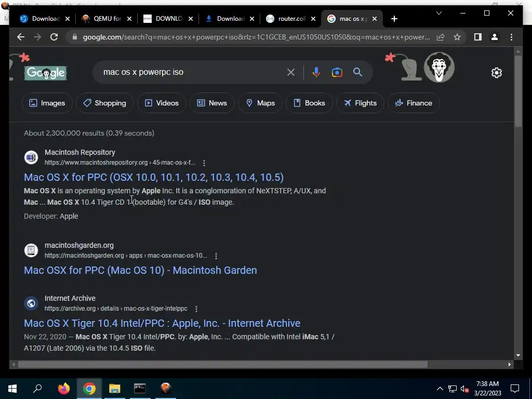This screenshot has height=399, width=532.
Task: Filter results by Images
Action: (x=47, y=103)
